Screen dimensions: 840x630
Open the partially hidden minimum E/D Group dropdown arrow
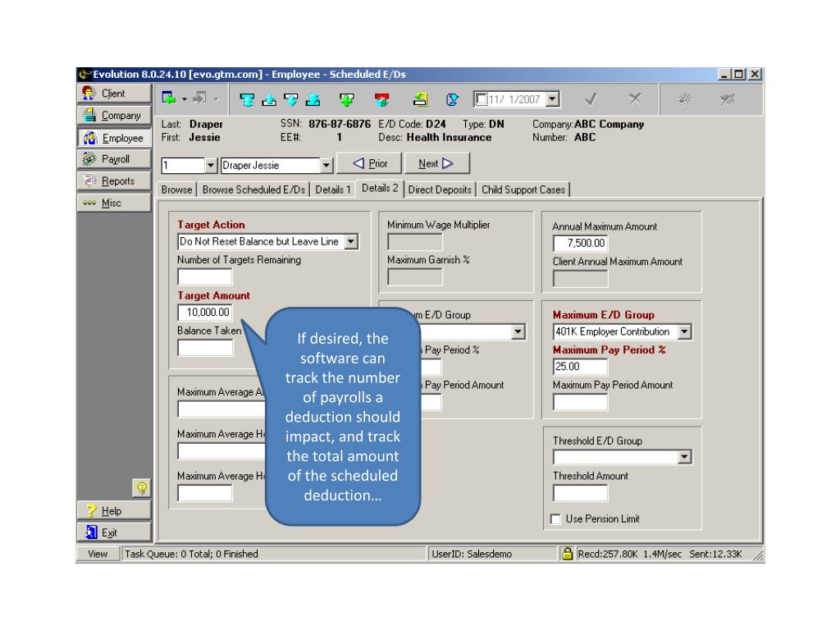point(518,331)
